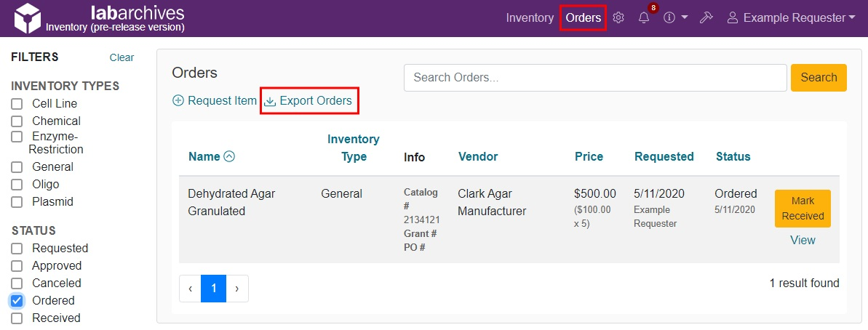
Task: Open notifications bell with 8 alerts
Action: (644, 18)
